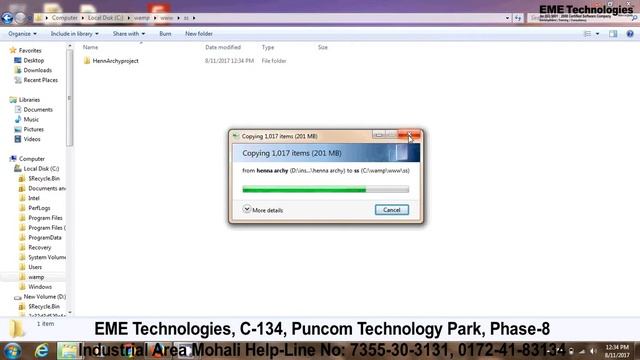
Task: Open Recent Places in navigation pane
Action: click(x=40, y=80)
